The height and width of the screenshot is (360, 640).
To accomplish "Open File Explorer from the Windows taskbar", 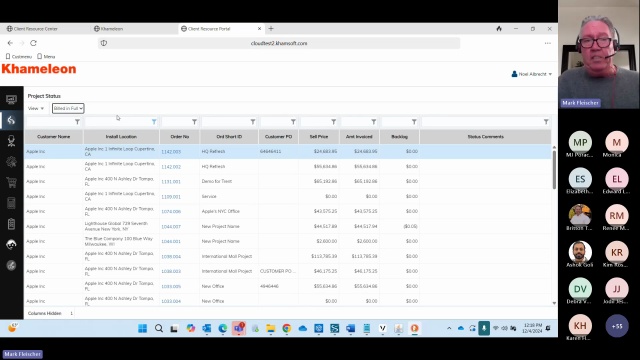I will point(271,328).
